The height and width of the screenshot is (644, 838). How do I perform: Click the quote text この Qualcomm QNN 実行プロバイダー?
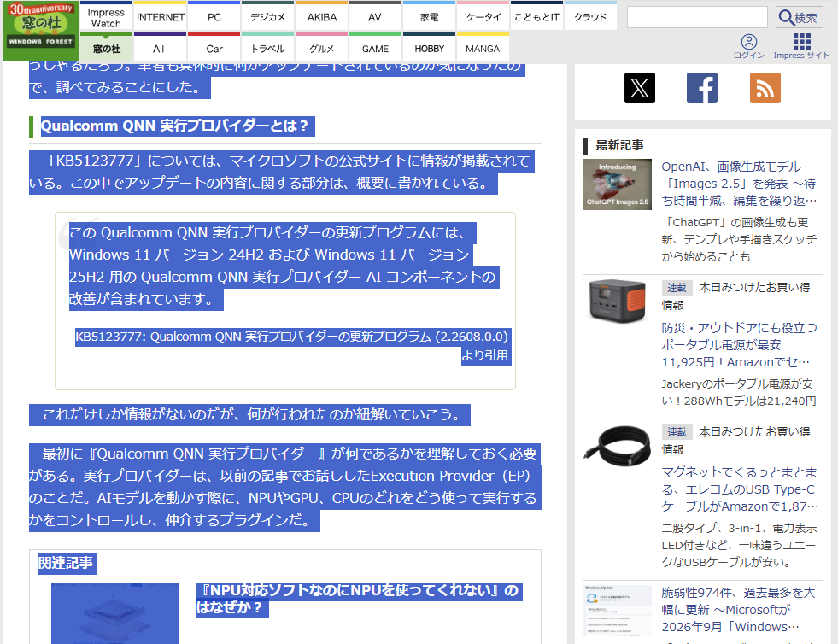tap(284, 266)
